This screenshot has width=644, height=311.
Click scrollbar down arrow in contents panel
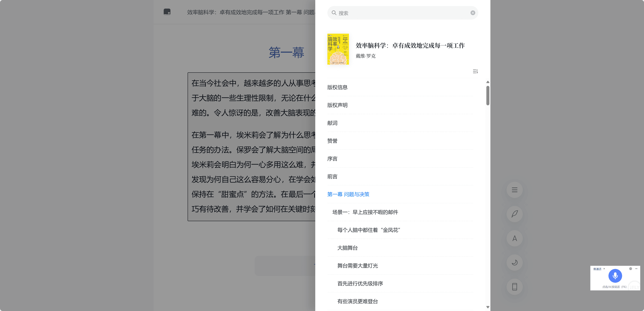488,307
